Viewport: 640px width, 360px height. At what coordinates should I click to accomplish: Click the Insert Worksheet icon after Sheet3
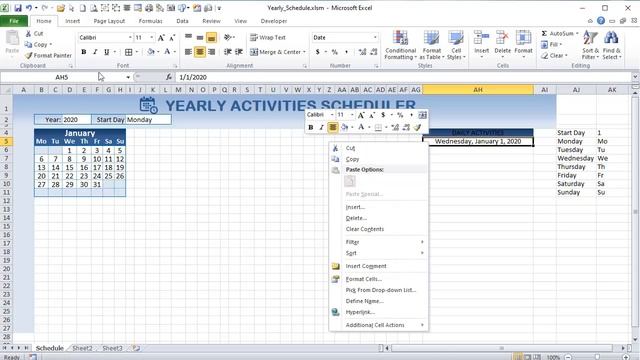[136, 348]
